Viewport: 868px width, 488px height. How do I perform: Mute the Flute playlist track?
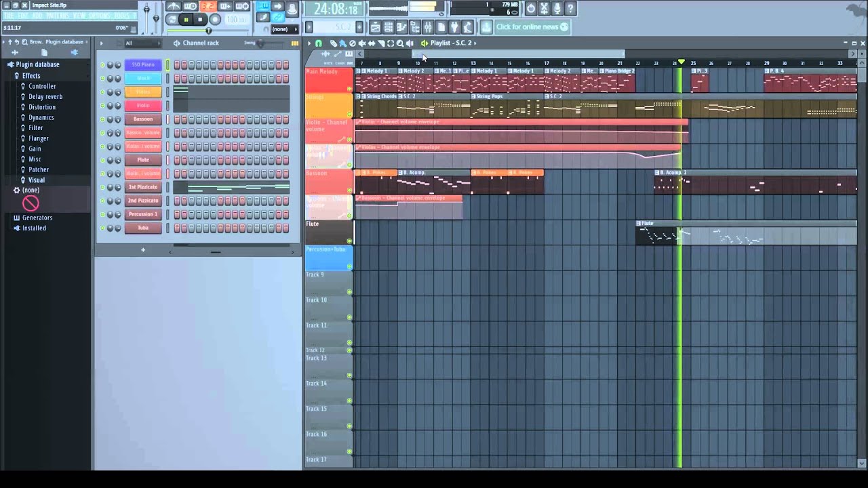(350, 241)
